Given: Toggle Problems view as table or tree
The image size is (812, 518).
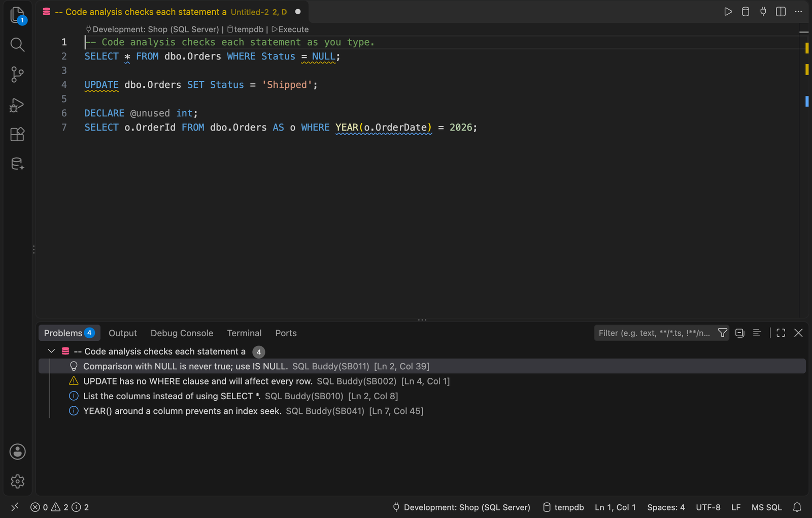Looking at the screenshot, I should [757, 333].
